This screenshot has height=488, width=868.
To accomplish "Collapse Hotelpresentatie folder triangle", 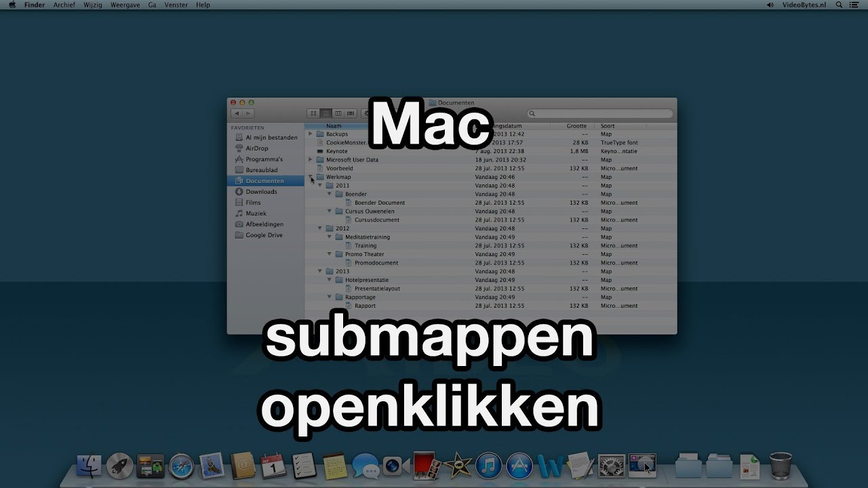I will pos(330,280).
